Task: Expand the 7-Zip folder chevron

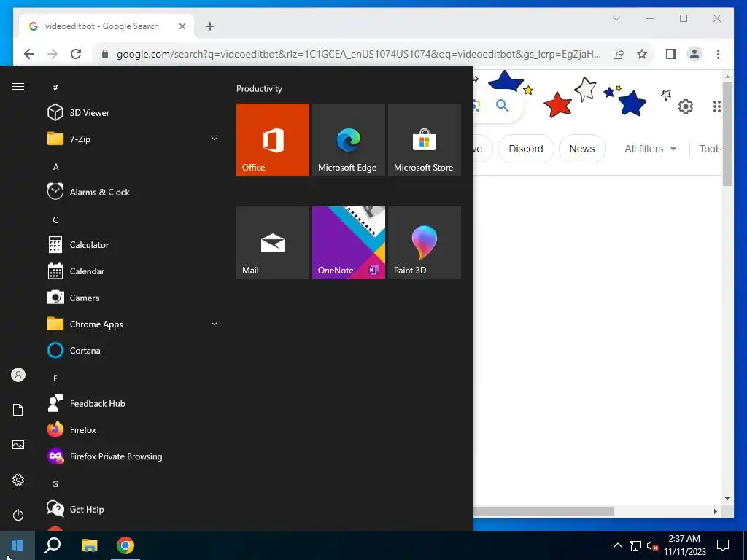Action: pos(214,139)
